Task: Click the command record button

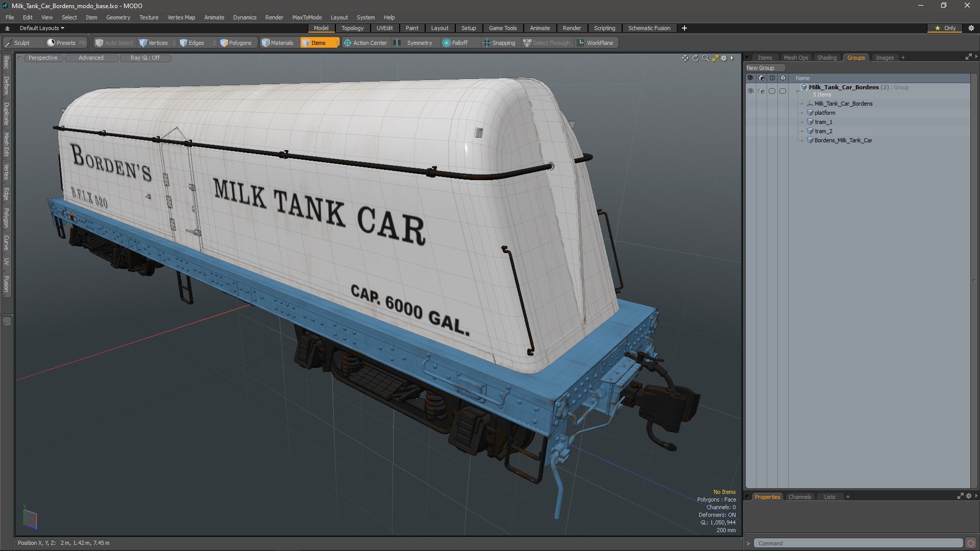Action: tap(971, 543)
